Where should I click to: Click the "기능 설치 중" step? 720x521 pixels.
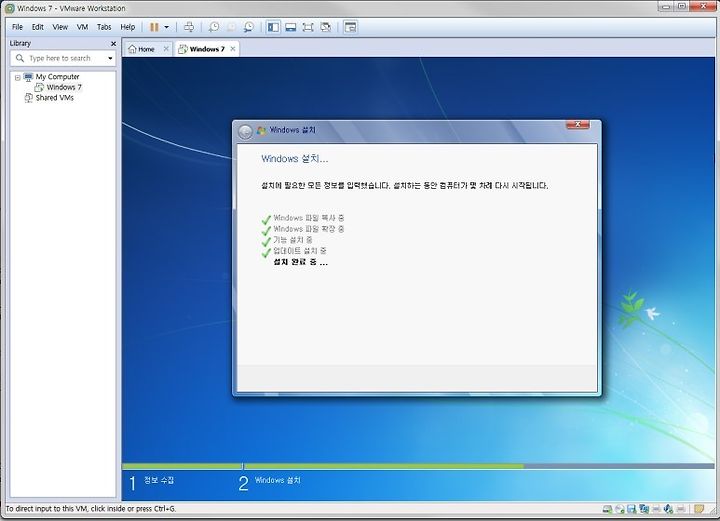click(292, 240)
